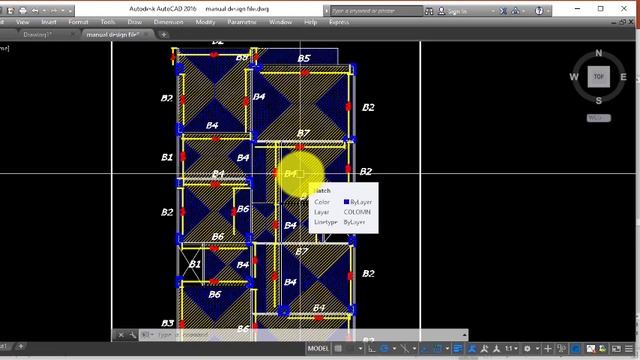Open the Dimension menu
The image size is (640, 360).
click(168, 22)
